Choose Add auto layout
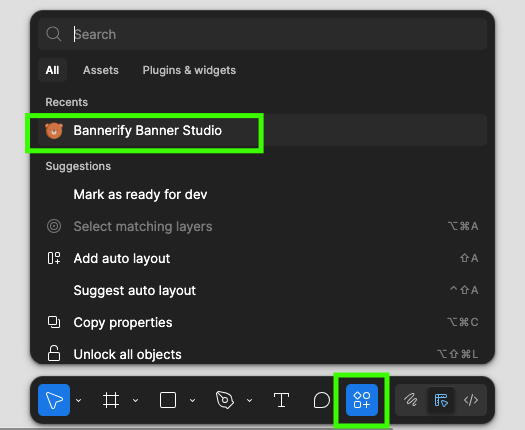 tap(262, 258)
